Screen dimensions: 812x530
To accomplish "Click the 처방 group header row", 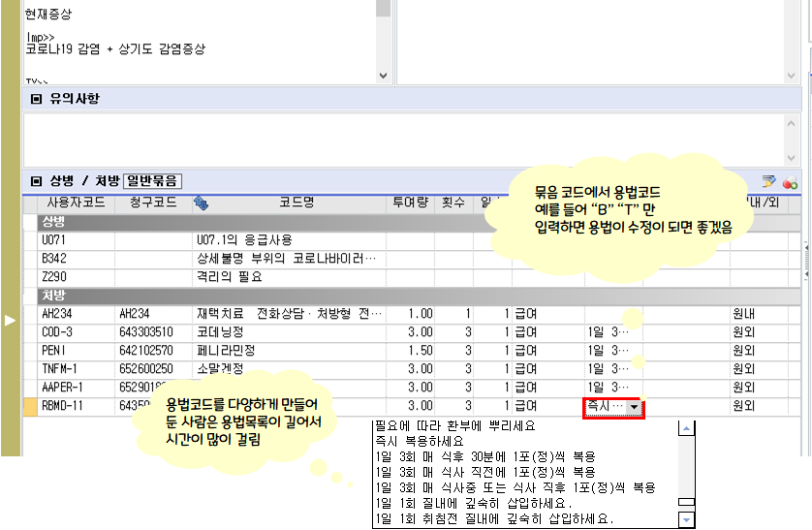I will 419,296.
